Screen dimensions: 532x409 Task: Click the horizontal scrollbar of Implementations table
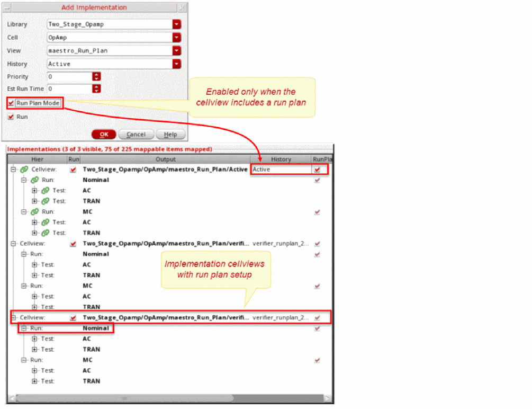pyautogui.click(x=125, y=398)
